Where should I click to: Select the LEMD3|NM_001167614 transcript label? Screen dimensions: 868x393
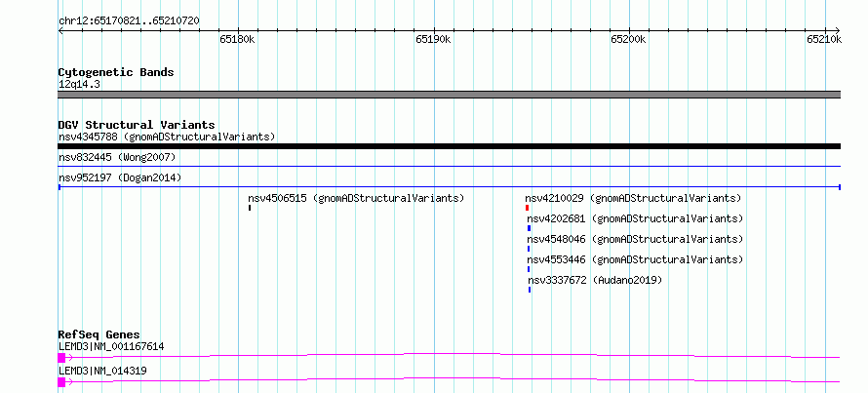tap(111, 347)
